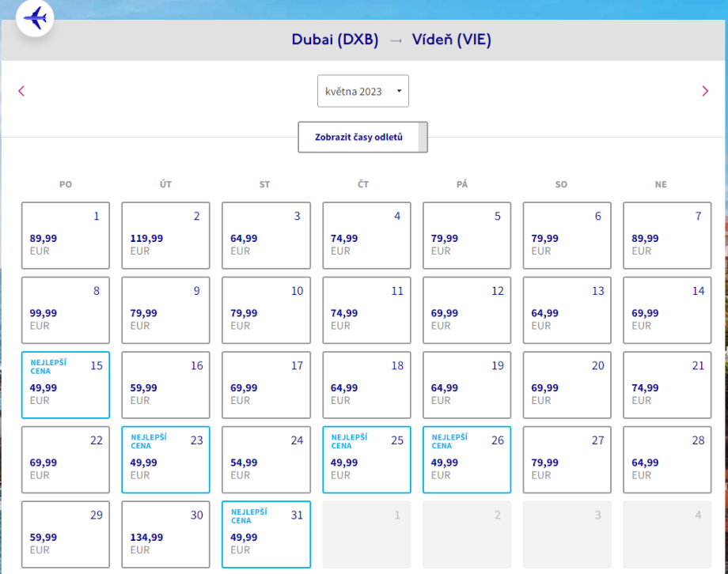
Task: Select May 31 flight date
Action: tap(266, 534)
